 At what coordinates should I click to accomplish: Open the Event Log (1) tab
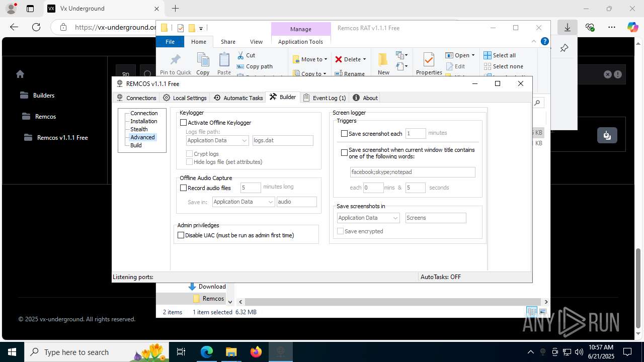tap(325, 98)
